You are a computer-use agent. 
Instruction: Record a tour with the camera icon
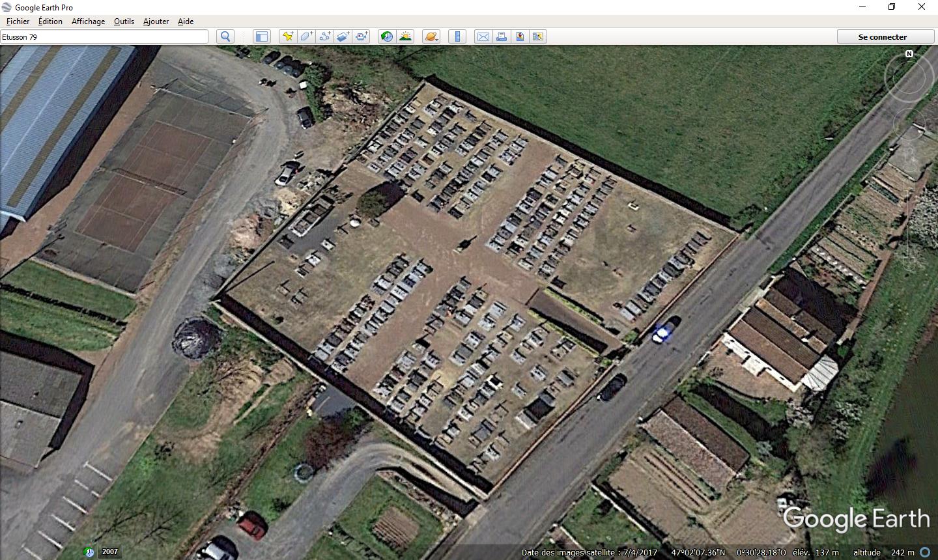pos(362,36)
